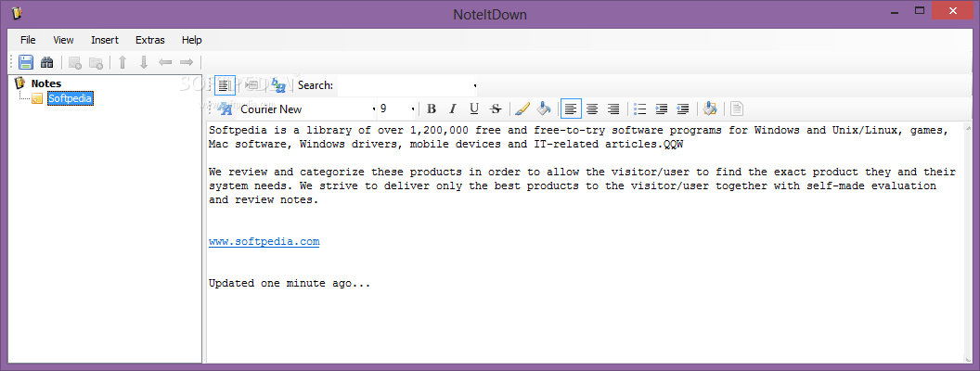
Task: Open the View menu
Action: [x=63, y=39]
